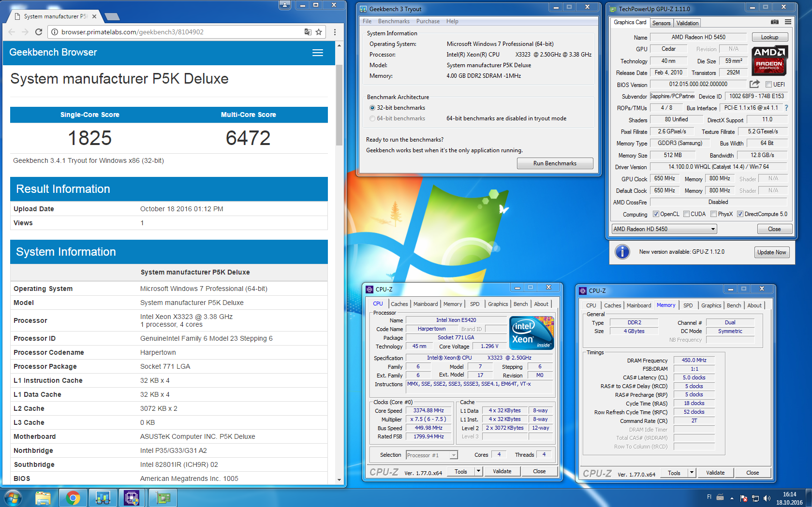812x507 pixels.
Task: Expand the Tools arrow in the Memory tab window
Action: (692, 473)
